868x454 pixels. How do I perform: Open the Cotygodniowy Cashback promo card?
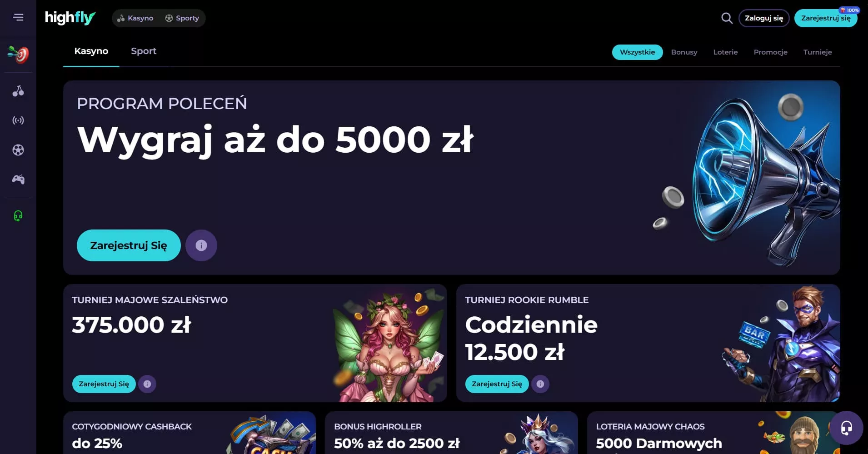point(190,433)
